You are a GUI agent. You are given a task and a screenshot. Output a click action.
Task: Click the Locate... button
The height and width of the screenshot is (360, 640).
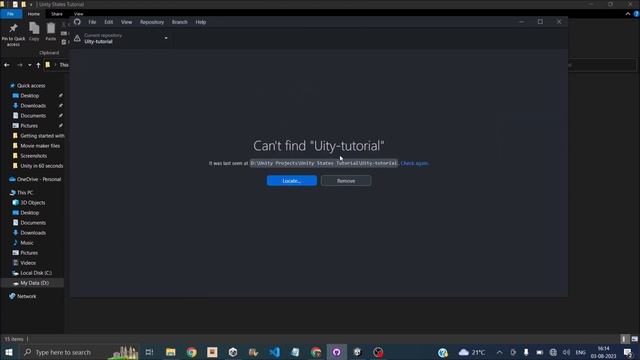point(292,181)
